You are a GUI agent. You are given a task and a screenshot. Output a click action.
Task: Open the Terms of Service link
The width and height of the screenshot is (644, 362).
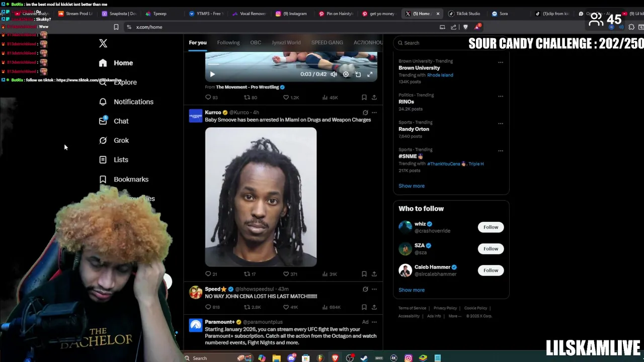tap(412, 308)
